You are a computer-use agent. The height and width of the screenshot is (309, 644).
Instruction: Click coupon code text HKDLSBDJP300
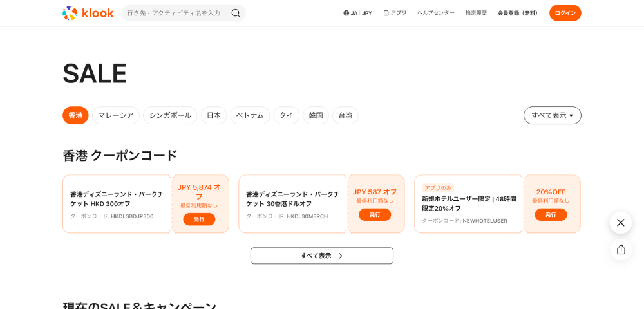tap(132, 216)
